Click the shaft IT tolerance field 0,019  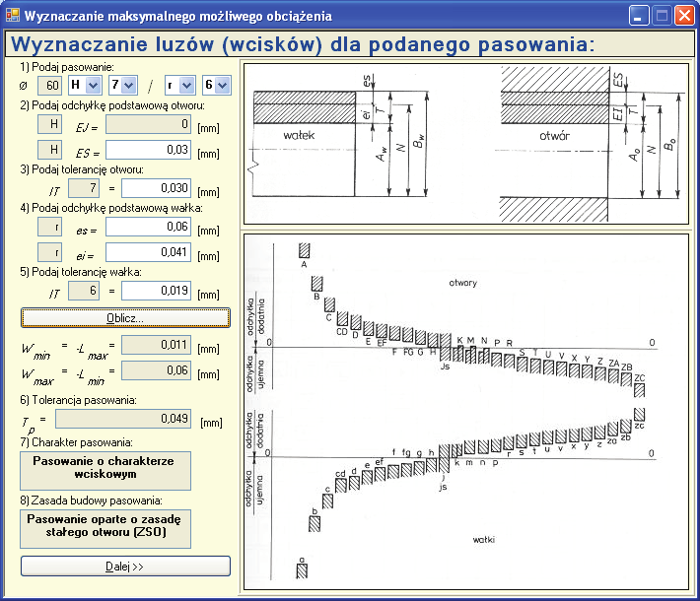[x=156, y=291]
